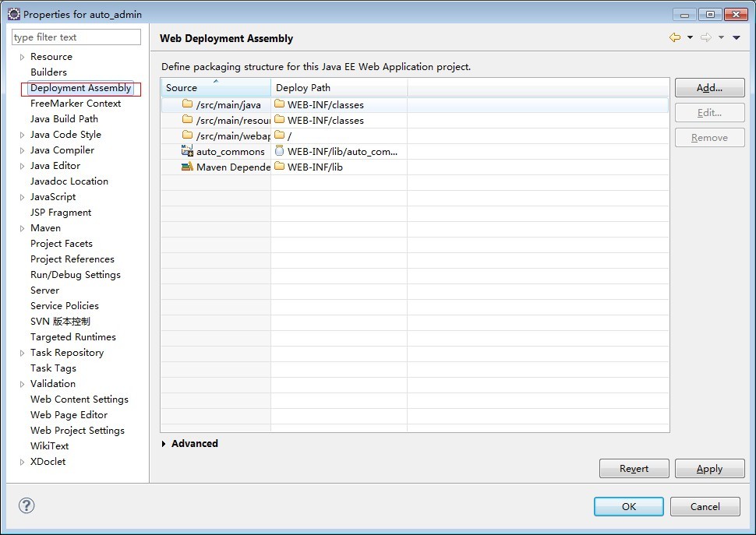Viewport: 756px width, 535px height.
Task: Click the /src/main/java folder icon
Action: [187, 104]
